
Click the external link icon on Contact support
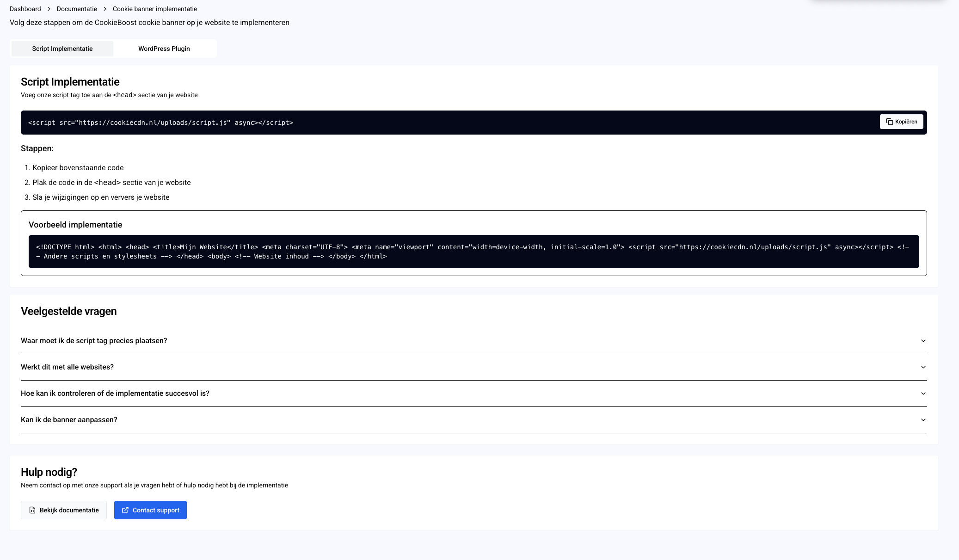(x=125, y=510)
